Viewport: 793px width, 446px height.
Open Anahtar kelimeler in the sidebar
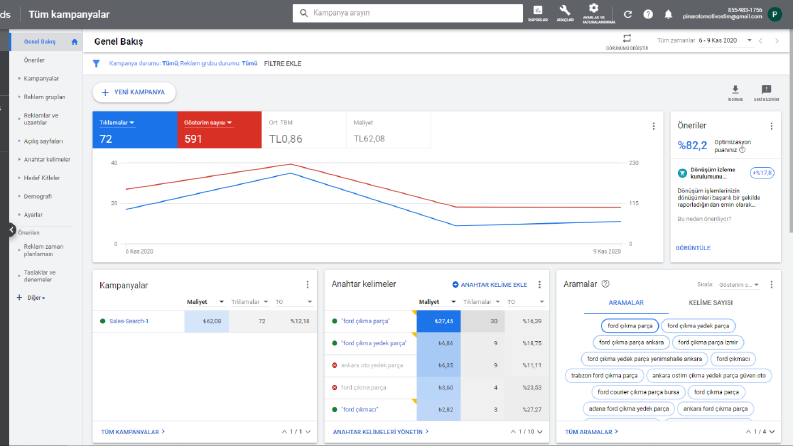click(x=47, y=160)
